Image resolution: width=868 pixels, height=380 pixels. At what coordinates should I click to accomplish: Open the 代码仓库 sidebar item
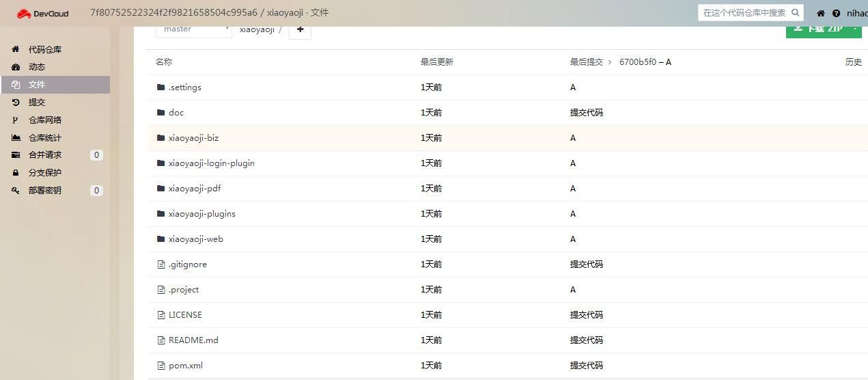click(x=55, y=49)
